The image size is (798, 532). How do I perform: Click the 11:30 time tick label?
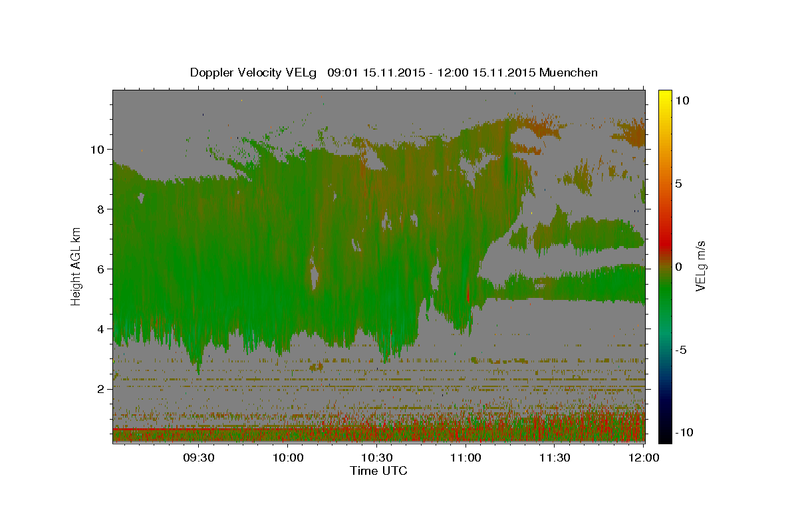point(555,458)
